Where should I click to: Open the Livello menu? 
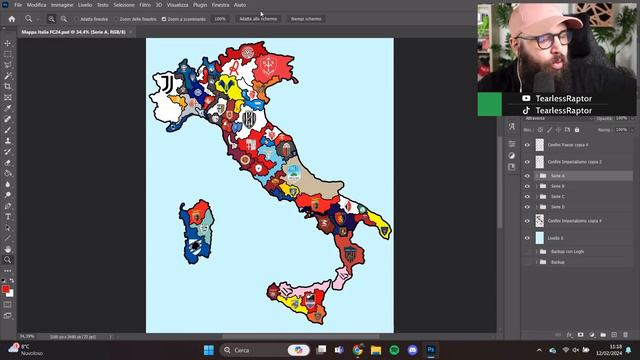click(85, 5)
